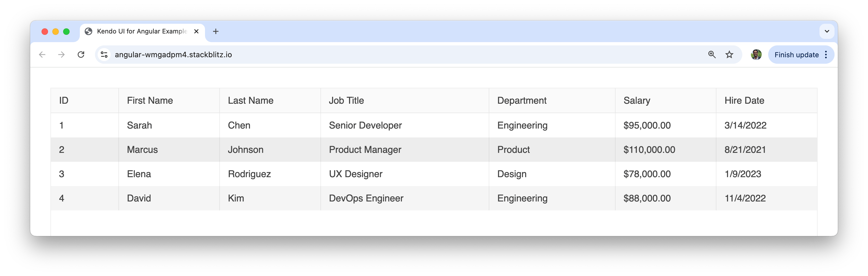The width and height of the screenshot is (868, 276).
Task: Open site information icon in address bar
Action: [104, 55]
